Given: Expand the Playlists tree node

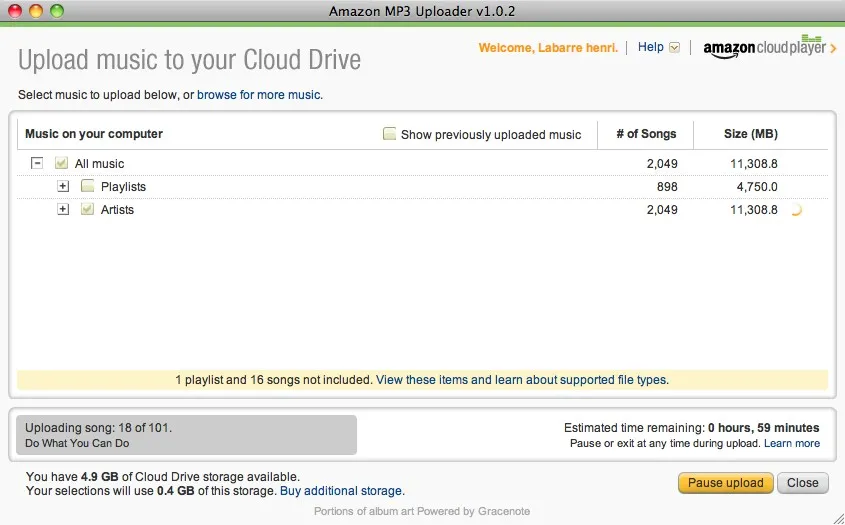Looking at the screenshot, I should [63, 186].
